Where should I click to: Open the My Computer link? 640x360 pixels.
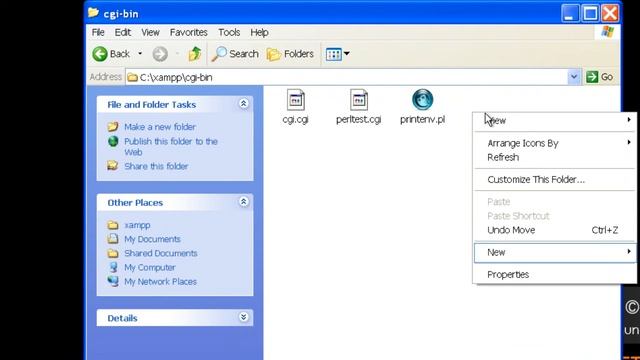coord(150,267)
